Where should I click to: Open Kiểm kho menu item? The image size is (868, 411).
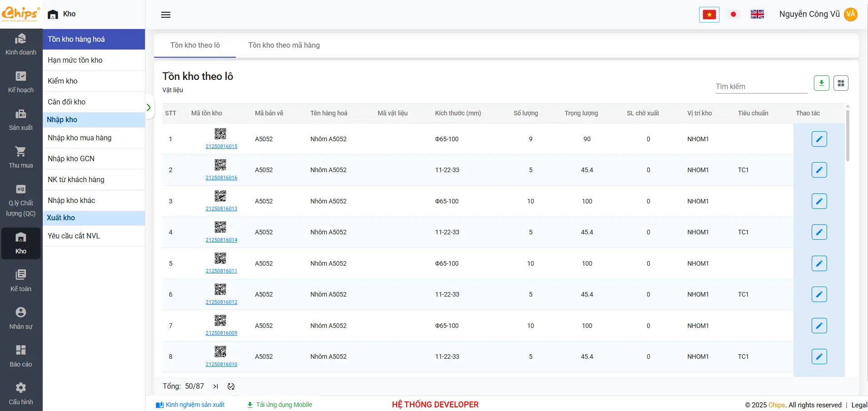click(94, 81)
